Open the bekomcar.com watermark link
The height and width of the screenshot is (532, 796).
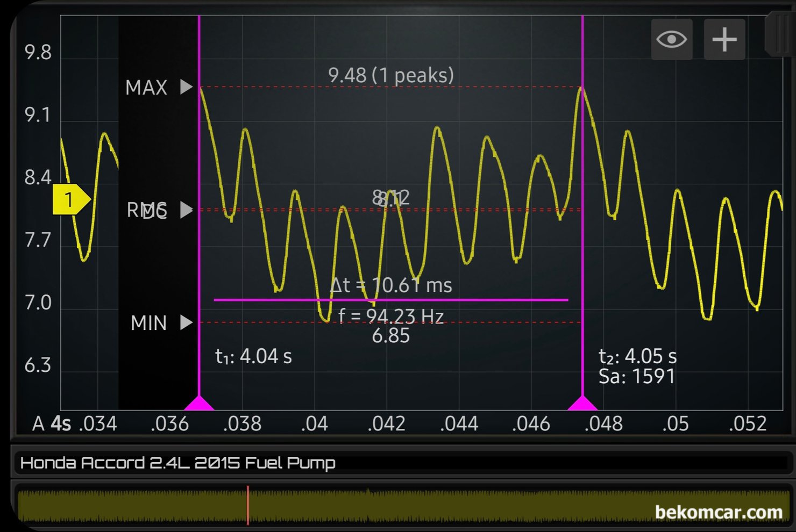718,512
